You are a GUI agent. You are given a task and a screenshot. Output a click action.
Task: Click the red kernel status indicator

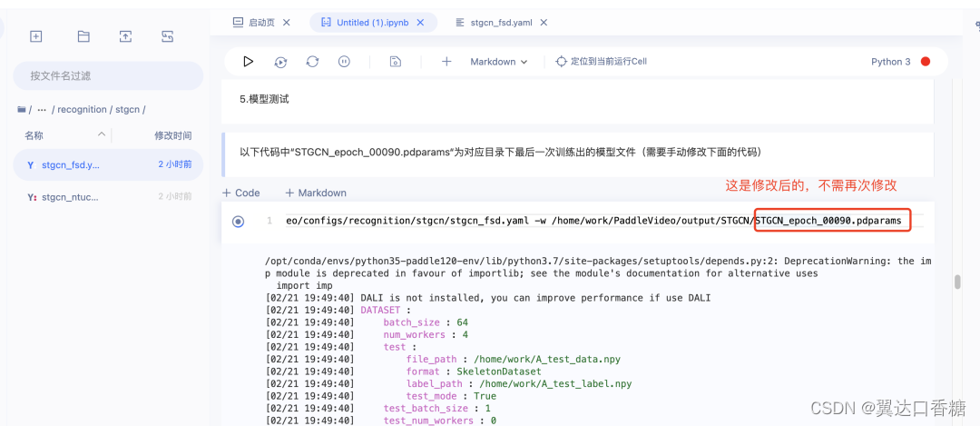[926, 61]
